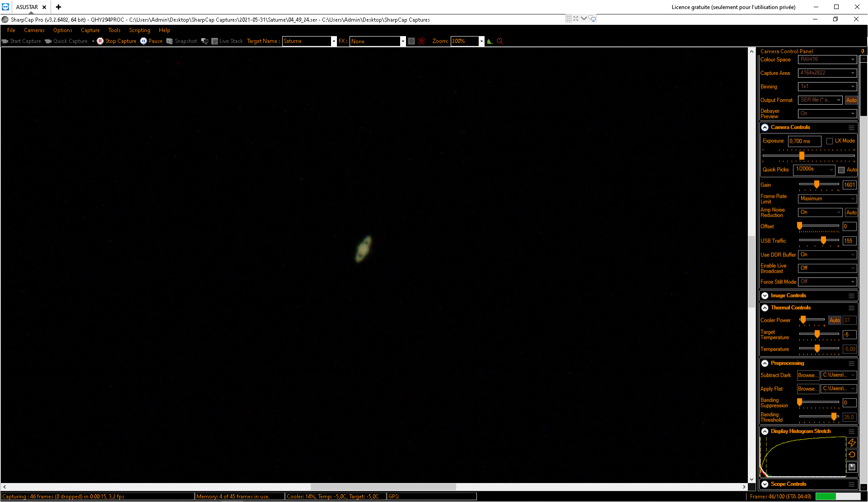Click the horizontal scrollbar under preview
Image resolution: width=868 pixels, height=502 pixels.
point(383,487)
